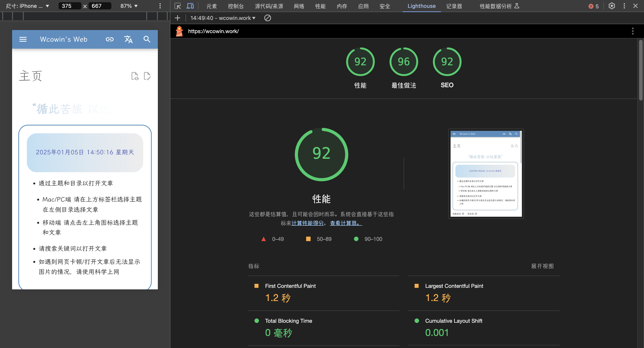Open the report selector 14:49:40 dropdown
The image size is (644, 348).
pyautogui.click(x=223, y=18)
